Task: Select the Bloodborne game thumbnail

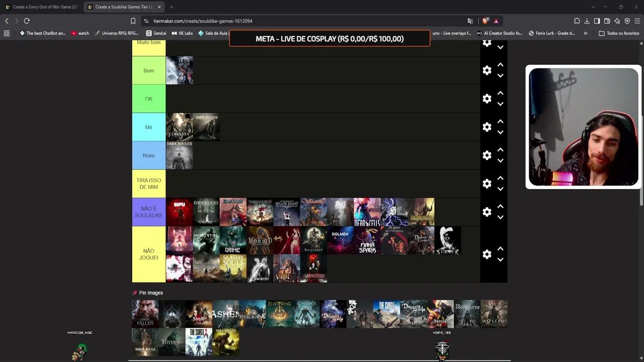Action: coord(467,314)
